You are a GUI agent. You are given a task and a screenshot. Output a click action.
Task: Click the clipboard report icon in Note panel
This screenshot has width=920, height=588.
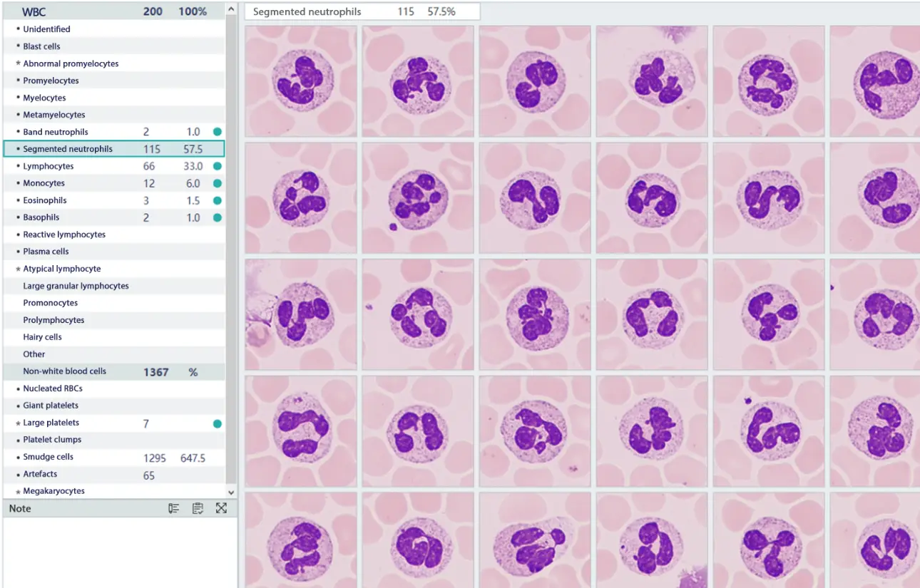tap(198, 507)
